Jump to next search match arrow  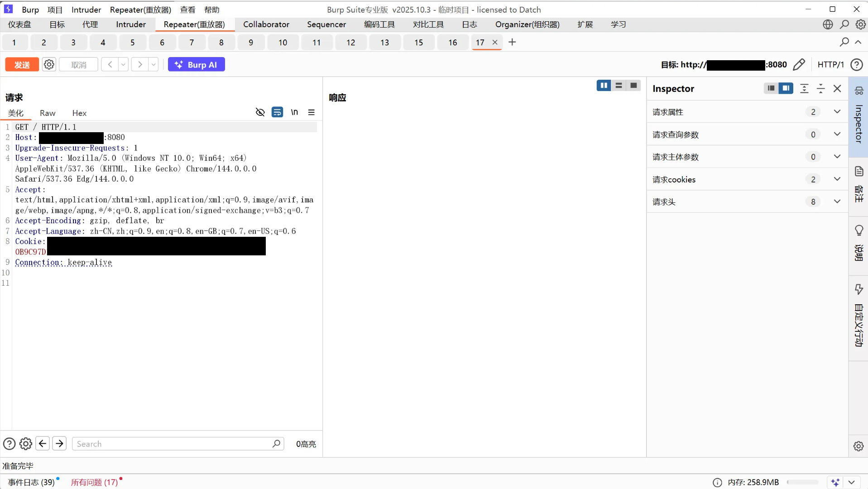click(59, 444)
